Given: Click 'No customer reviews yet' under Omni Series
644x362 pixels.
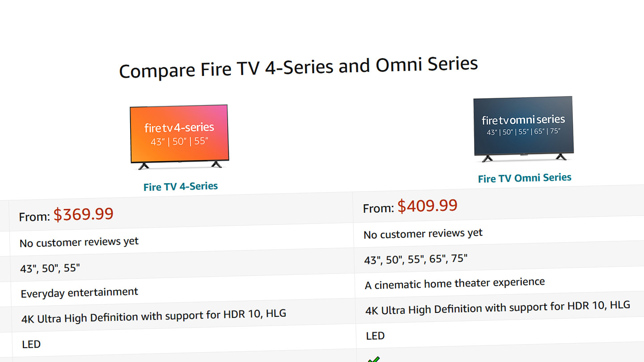Looking at the screenshot, I should pyautogui.click(x=423, y=234).
